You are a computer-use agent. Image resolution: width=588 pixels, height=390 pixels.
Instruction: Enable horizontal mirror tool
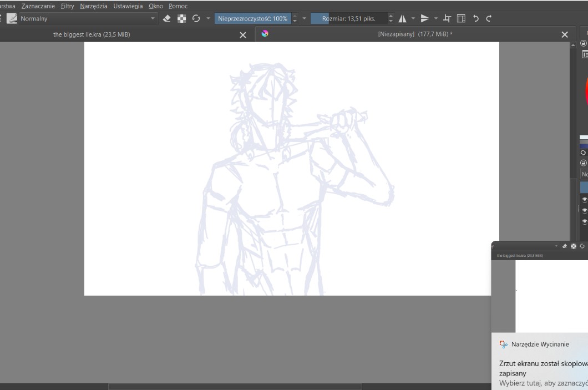pyautogui.click(x=403, y=18)
